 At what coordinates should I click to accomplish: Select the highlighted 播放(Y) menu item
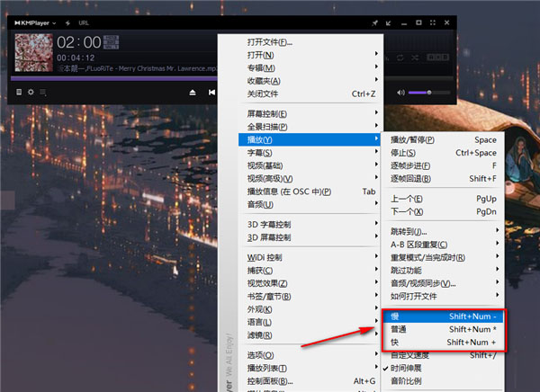(310, 139)
